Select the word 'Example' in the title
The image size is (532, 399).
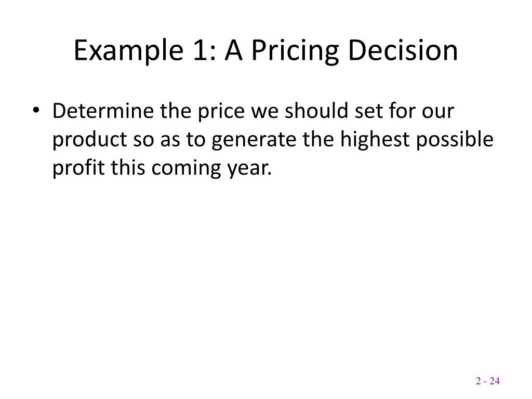click(129, 51)
